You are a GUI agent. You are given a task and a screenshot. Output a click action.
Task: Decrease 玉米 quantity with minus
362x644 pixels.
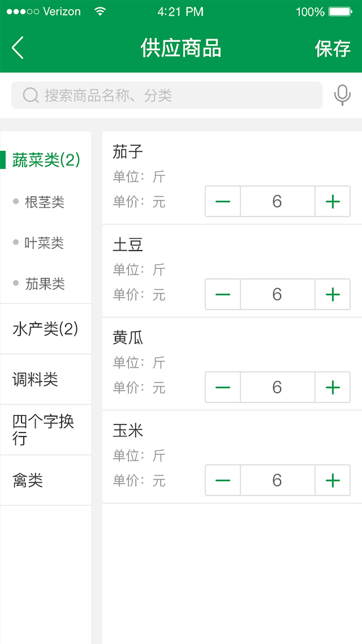coord(223,480)
